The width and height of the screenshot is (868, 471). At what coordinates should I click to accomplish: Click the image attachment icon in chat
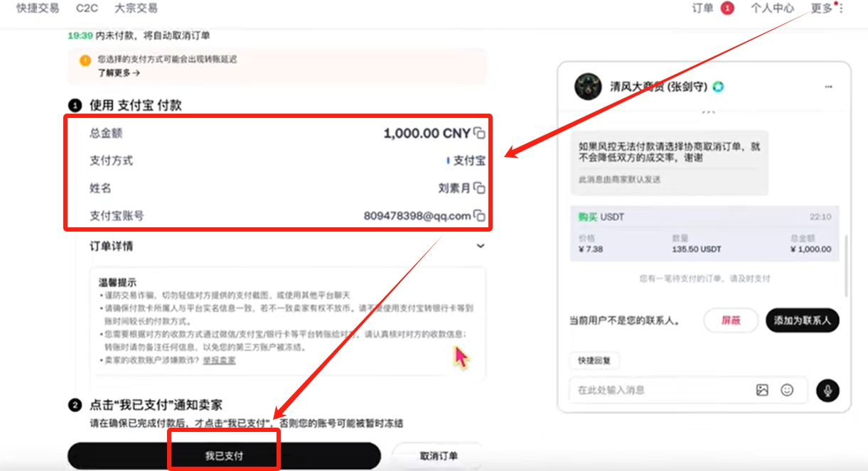[762, 390]
